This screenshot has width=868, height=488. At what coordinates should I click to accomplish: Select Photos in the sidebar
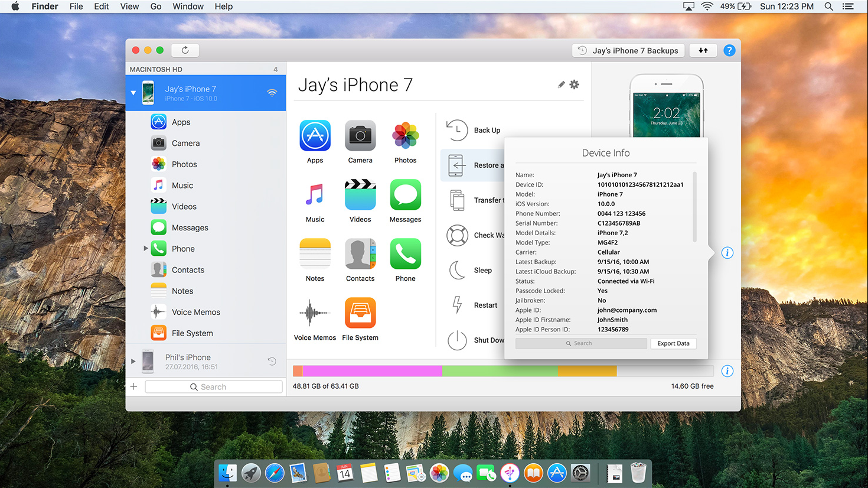[x=205, y=164]
